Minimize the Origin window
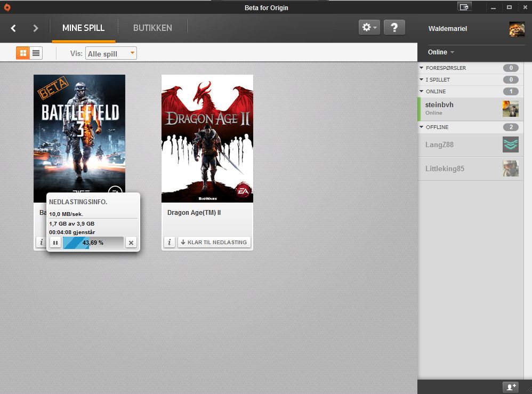532x394 pixels. pos(493,7)
